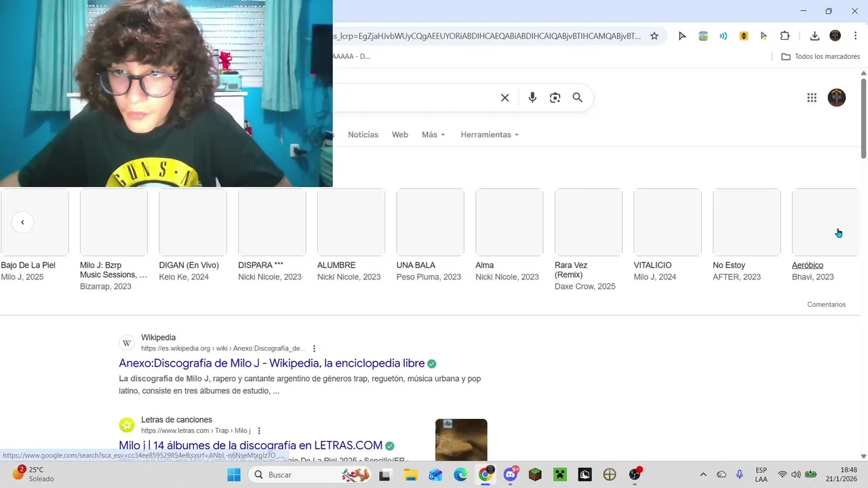Screen dimensions: 868x488
Task: Open the yellow square extension icon
Action: 744,36
